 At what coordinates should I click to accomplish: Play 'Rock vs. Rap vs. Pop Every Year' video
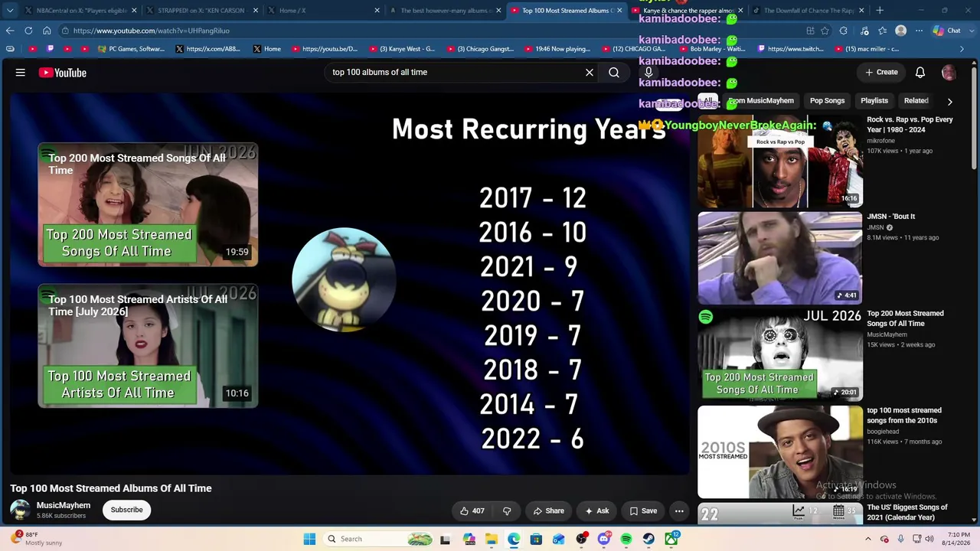pyautogui.click(x=780, y=161)
